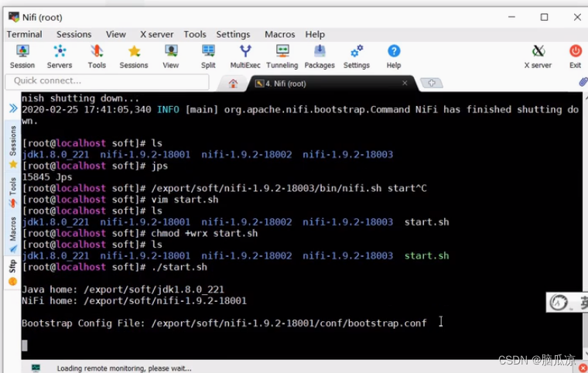
Task: Expand the sidebar with double-arrow icon
Action: 13,108
